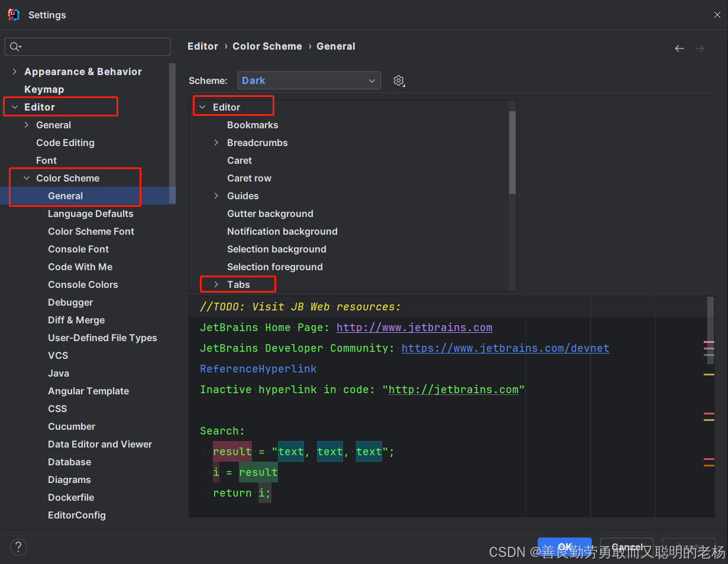Click the inactive http://jetbrains.com hyperlink
The image size is (728, 564).
(x=454, y=390)
